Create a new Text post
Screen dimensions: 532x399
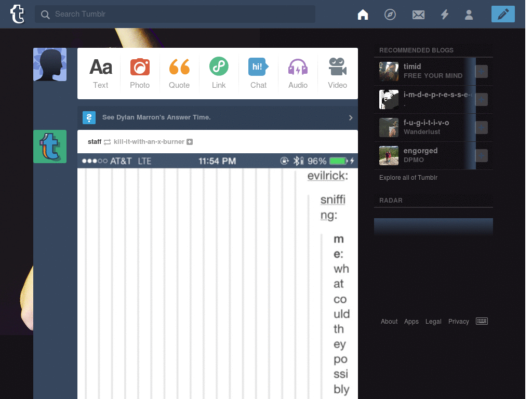pyautogui.click(x=101, y=73)
